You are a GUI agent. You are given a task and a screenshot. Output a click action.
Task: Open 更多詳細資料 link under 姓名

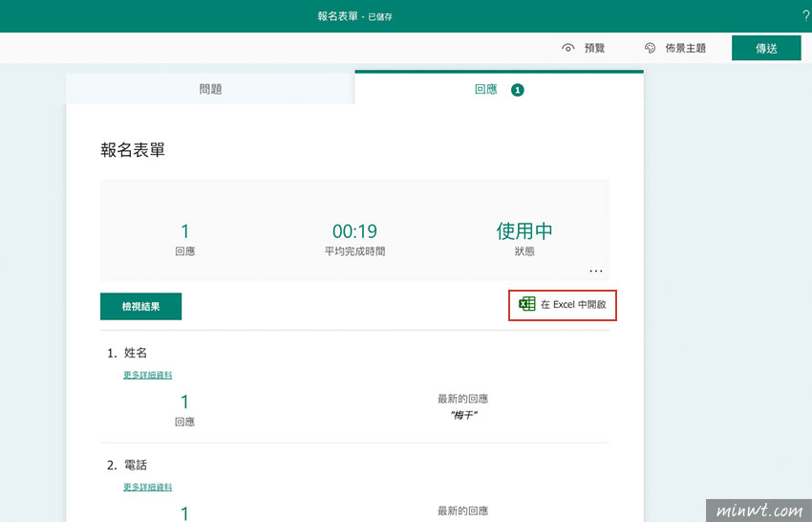tap(147, 375)
